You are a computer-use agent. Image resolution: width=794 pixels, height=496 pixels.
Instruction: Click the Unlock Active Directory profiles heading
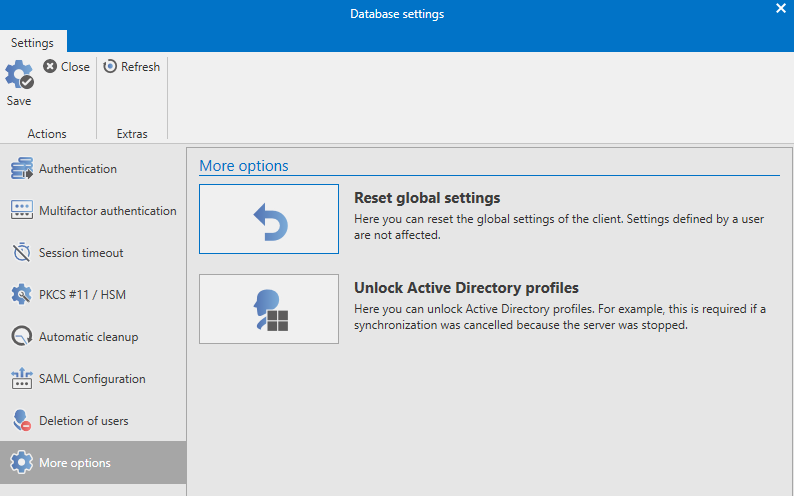(466, 288)
